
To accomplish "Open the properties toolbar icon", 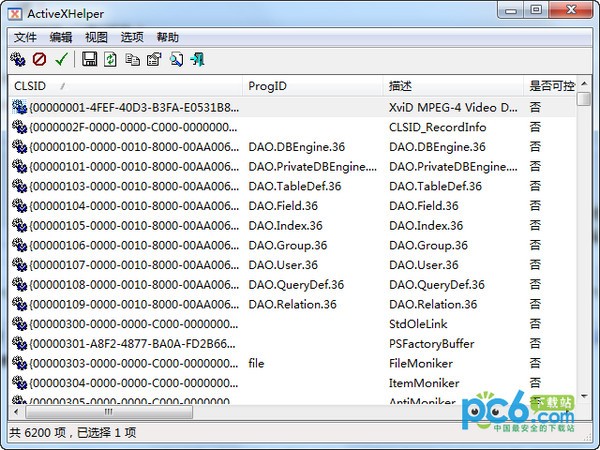I will 154,59.
